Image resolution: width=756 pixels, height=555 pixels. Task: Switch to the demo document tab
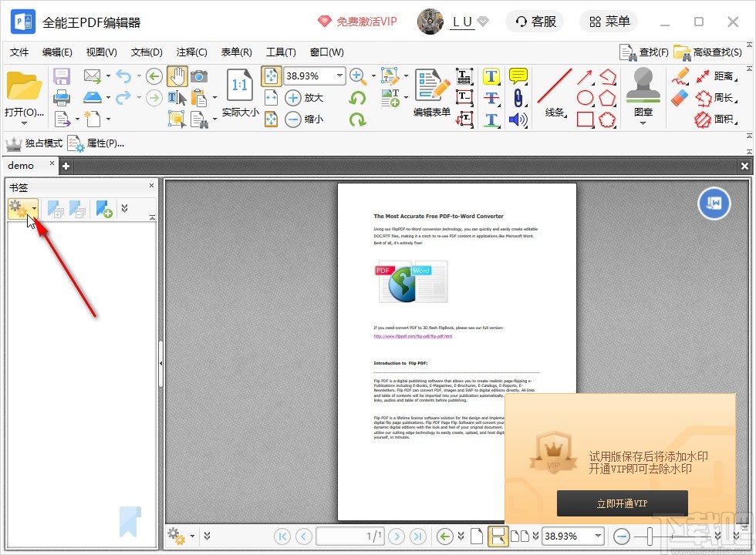pyautogui.click(x=21, y=165)
